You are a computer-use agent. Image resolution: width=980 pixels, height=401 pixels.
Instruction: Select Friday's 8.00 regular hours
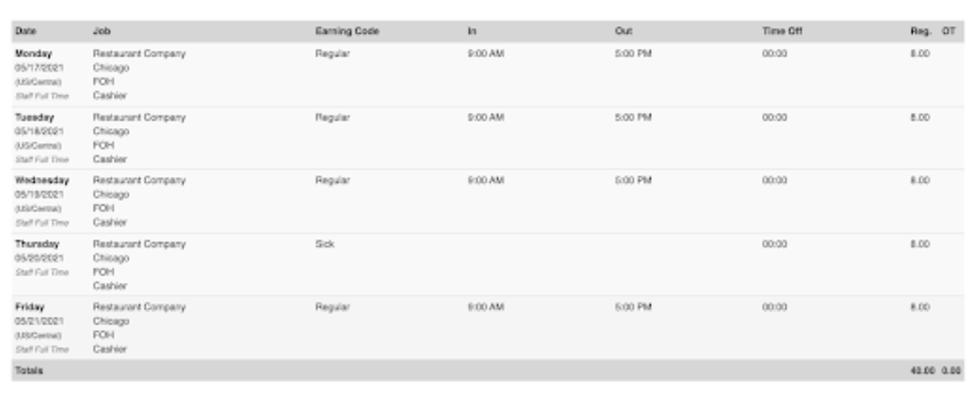tap(920, 307)
